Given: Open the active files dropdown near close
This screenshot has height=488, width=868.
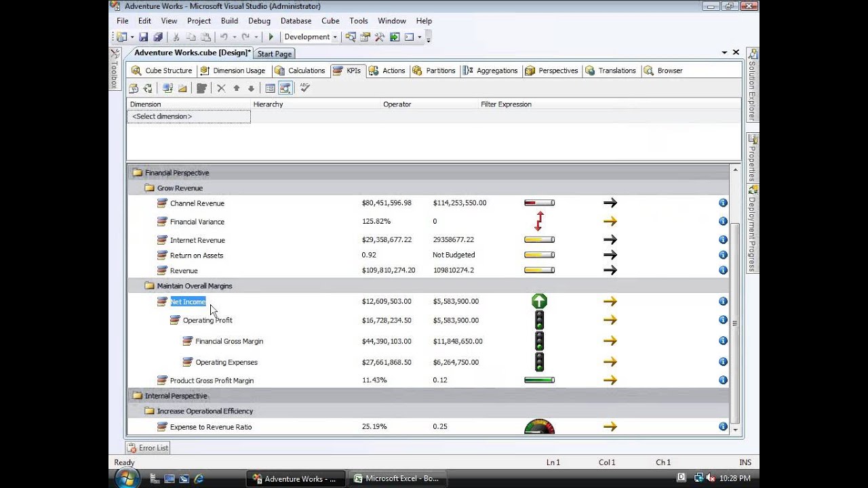Looking at the screenshot, I should 724,52.
